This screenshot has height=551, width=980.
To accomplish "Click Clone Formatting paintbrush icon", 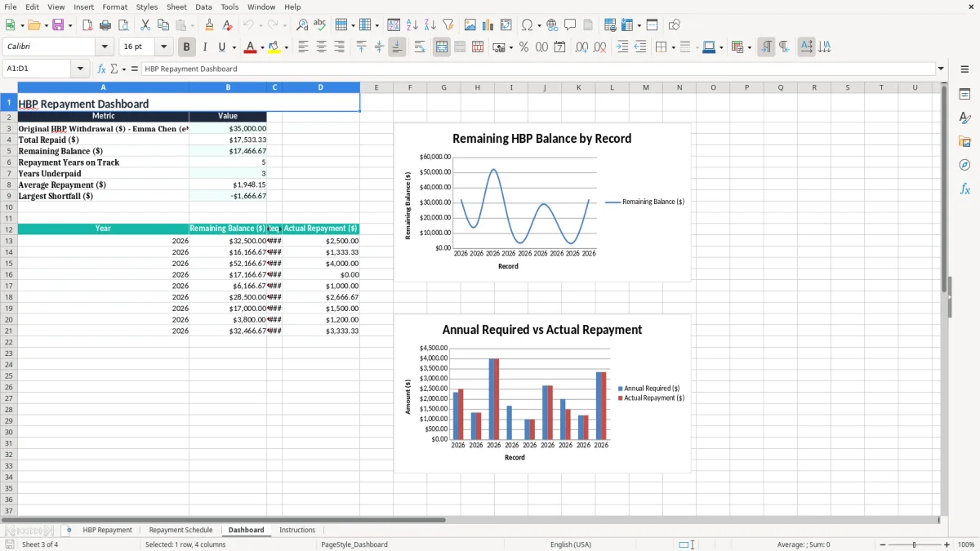I will tap(210, 25).
